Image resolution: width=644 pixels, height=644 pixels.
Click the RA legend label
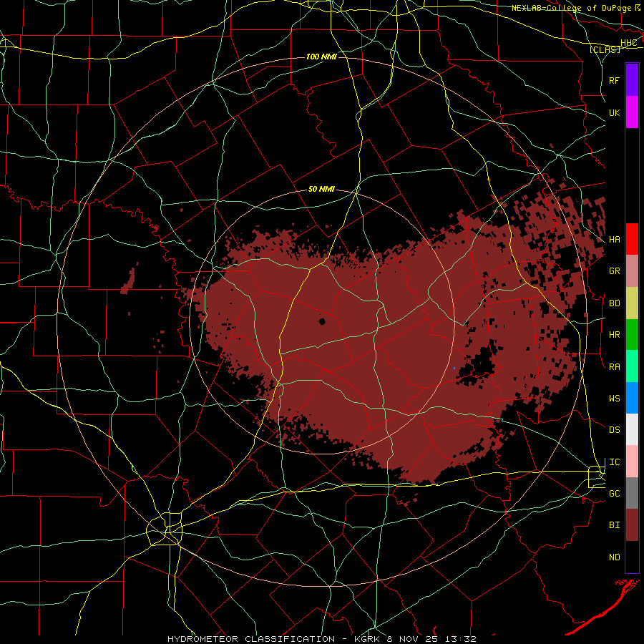pyautogui.click(x=614, y=366)
